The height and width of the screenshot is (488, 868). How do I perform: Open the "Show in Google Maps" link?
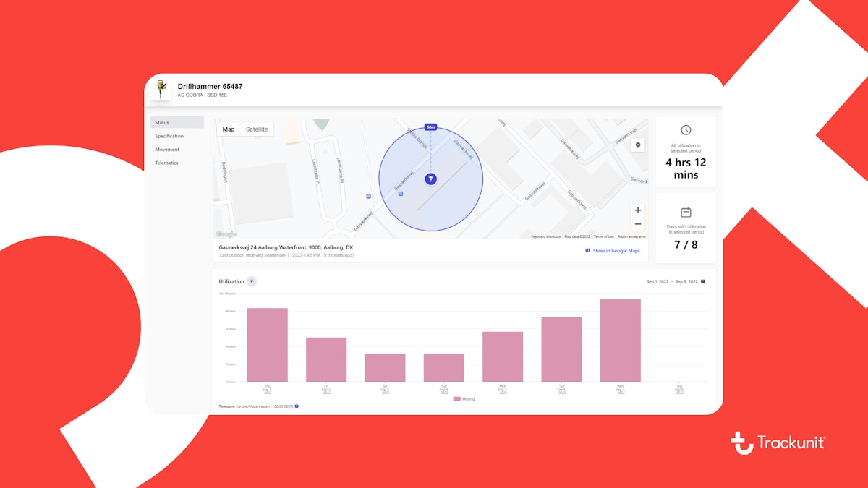click(x=617, y=250)
